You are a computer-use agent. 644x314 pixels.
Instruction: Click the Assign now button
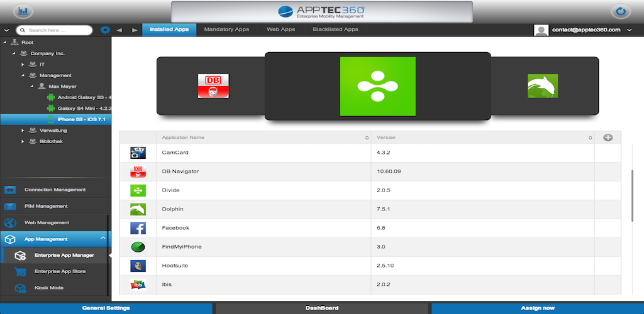tap(538, 308)
